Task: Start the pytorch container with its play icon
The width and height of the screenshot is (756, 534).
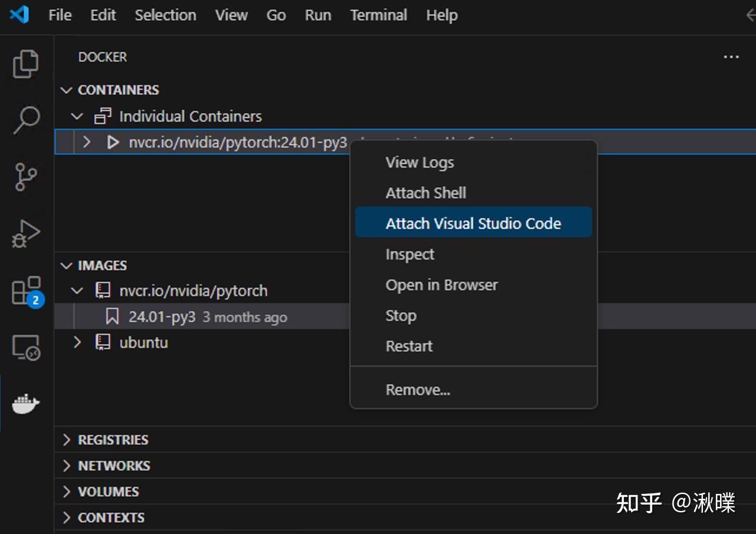Action: point(113,142)
